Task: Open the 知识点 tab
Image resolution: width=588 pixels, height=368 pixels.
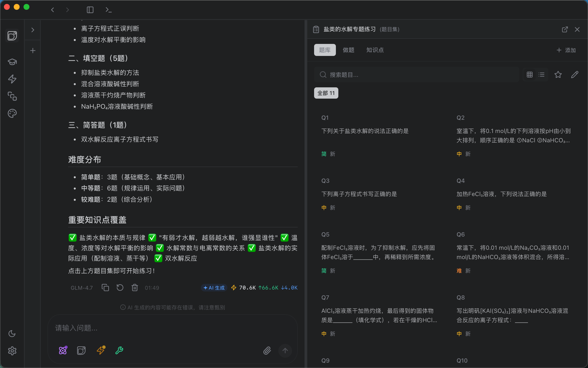Action: point(375,50)
